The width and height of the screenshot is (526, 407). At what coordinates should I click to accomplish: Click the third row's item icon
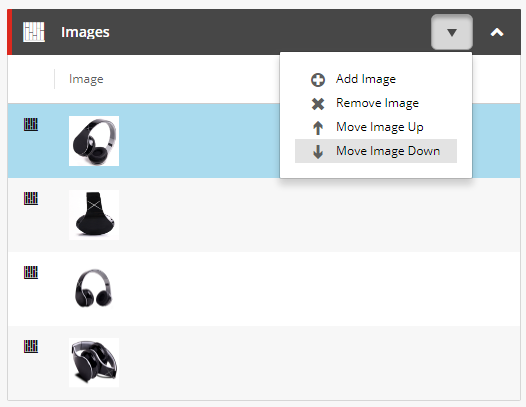pos(31,272)
